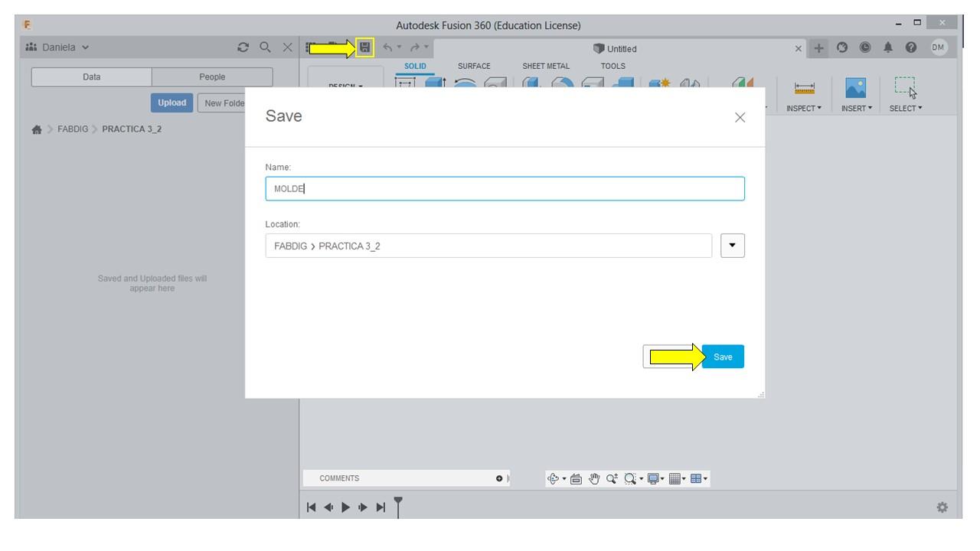Step back one timeline feature
This screenshot has height=551, width=980.
coord(327,507)
